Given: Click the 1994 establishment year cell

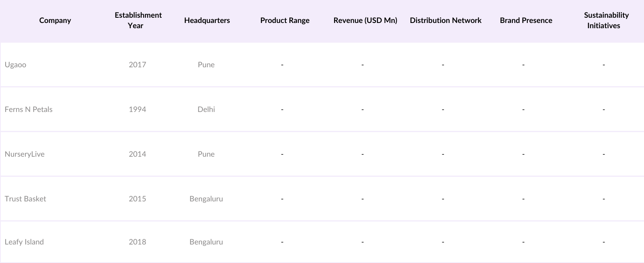Looking at the screenshot, I should click(137, 110).
